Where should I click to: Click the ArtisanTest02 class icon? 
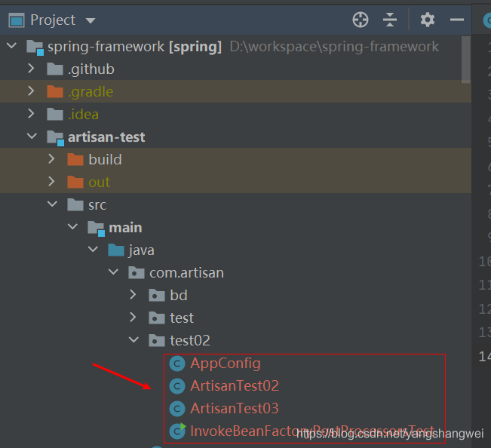(177, 386)
